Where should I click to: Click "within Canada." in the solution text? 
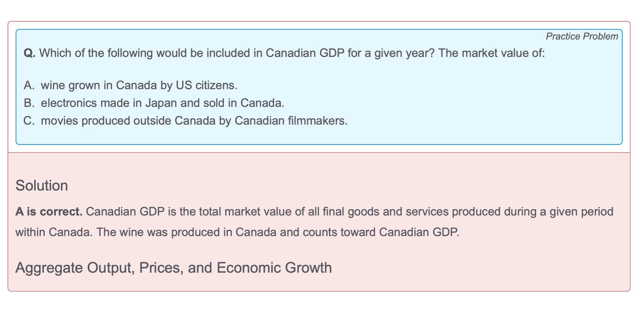54,232
